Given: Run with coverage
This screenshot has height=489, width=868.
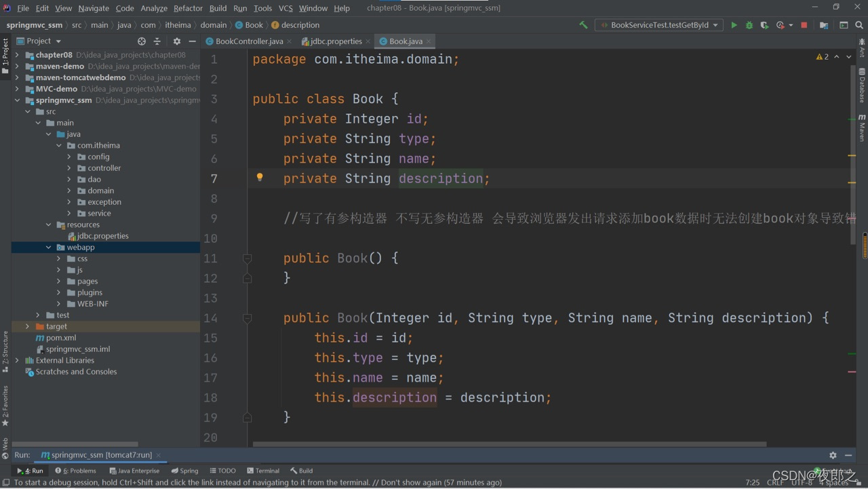Looking at the screenshot, I should coord(764,25).
